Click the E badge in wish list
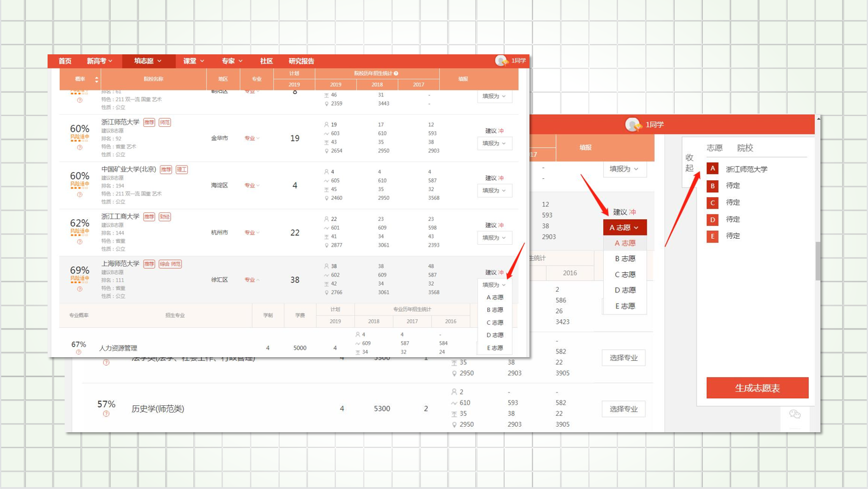 click(712, 236)
